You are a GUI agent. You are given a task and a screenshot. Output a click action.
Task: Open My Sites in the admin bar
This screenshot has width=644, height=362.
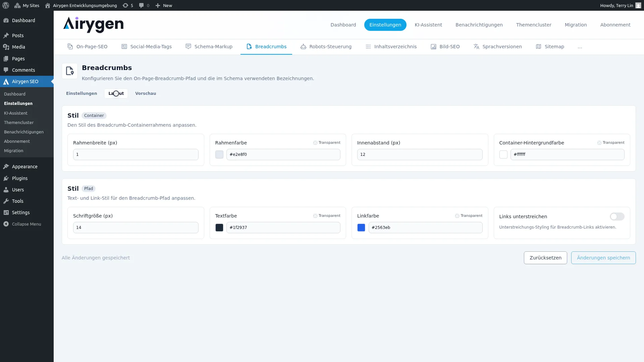[27, 5]
